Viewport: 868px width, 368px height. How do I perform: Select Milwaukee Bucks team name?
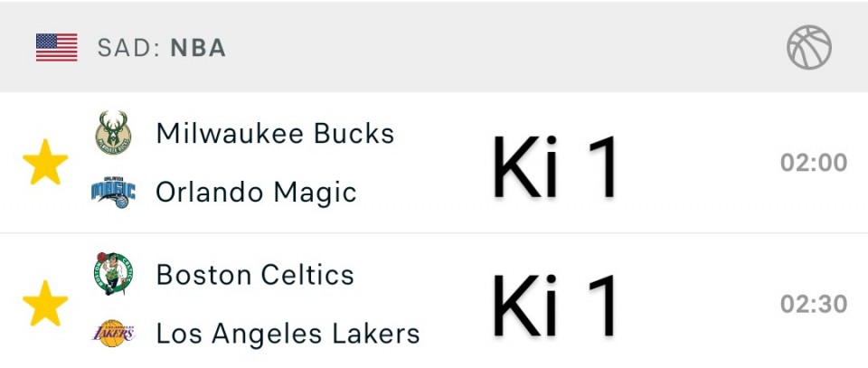pos(275,133)
